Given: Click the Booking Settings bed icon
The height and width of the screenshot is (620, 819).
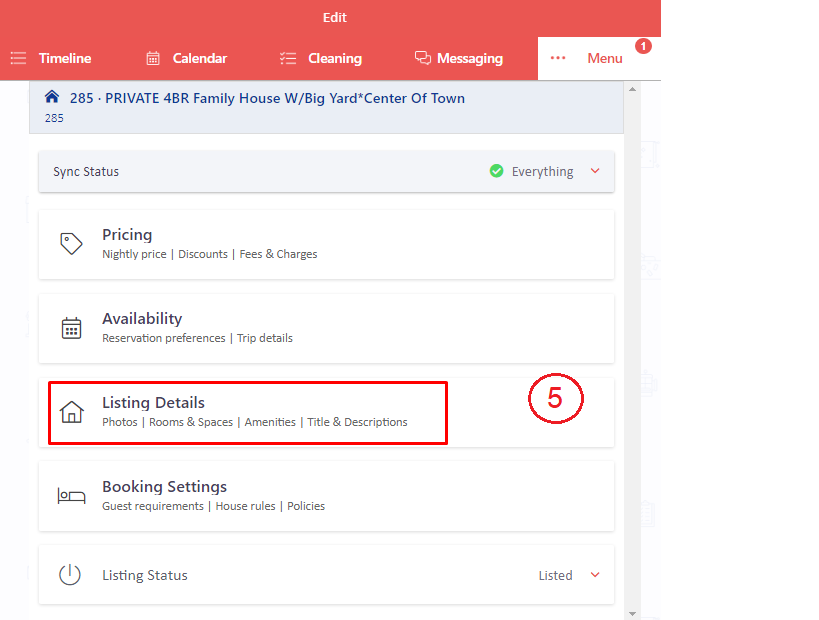Looking at the screenshot, I should pos(72,496).
